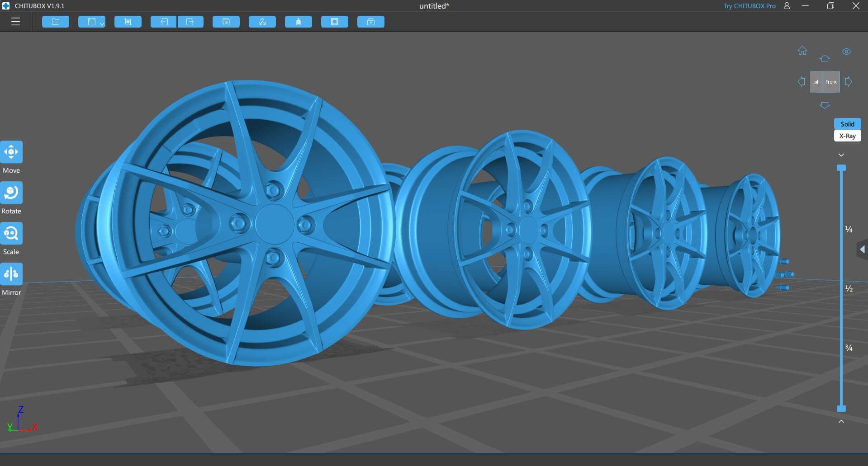The image size is (868, 466).
Task: Select the Mirror tool
Action: coord(11,274)
